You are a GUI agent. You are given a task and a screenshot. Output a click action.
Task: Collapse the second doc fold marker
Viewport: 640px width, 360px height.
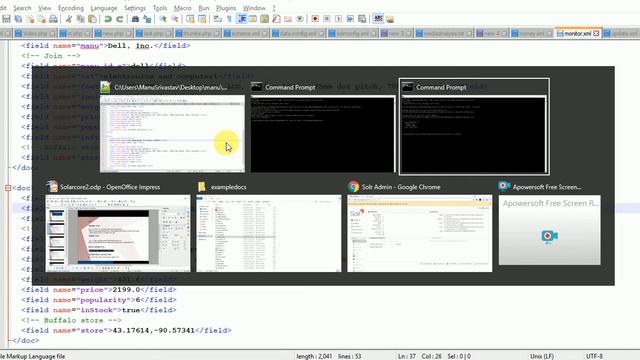click(8, 188)
